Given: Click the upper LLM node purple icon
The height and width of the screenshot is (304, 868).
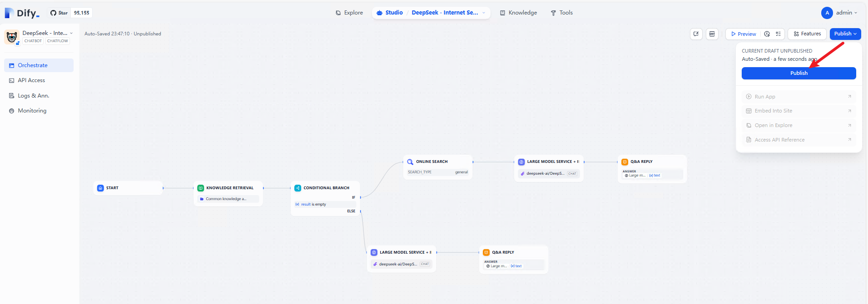Looking at the screenshot, I should [x=521, y=162].
